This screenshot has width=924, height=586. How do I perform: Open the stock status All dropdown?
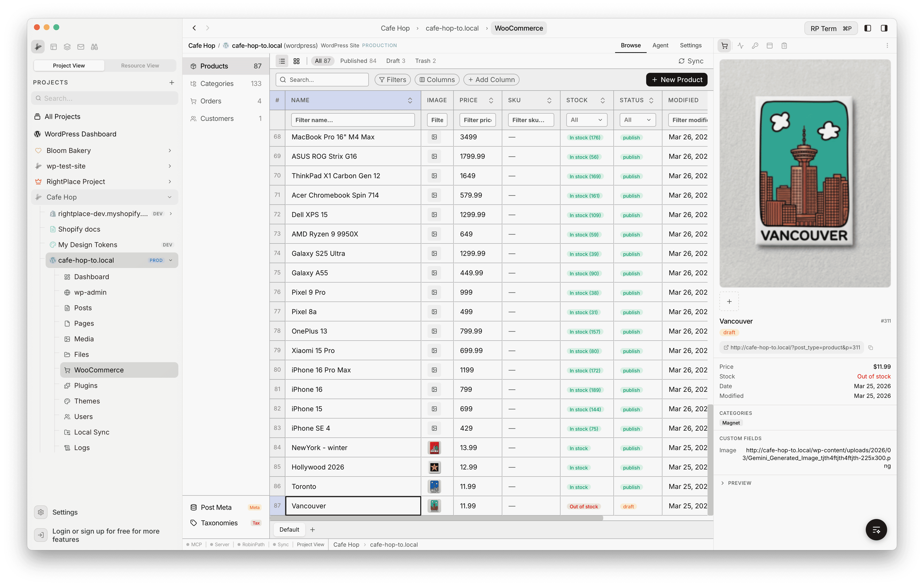(586, 120)
